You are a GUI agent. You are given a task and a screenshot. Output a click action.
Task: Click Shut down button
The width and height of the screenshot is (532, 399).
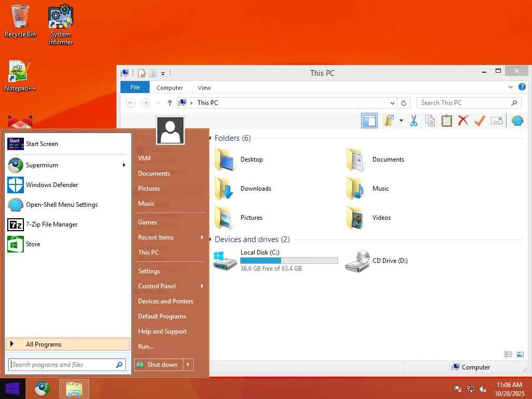(x=158, y=365)
